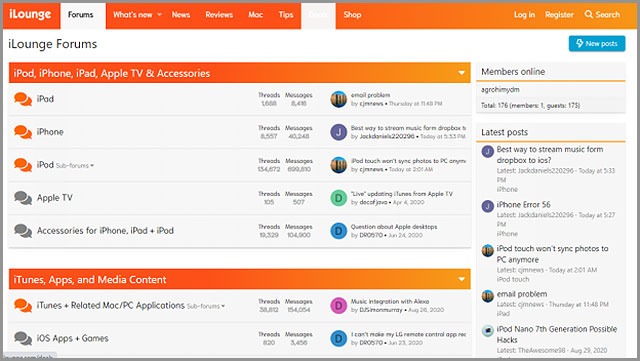This screenshot has width=640, height=361.
Task: Click Jackdaniels220296 username in iPhone row
Action: [x=387, y=136]
